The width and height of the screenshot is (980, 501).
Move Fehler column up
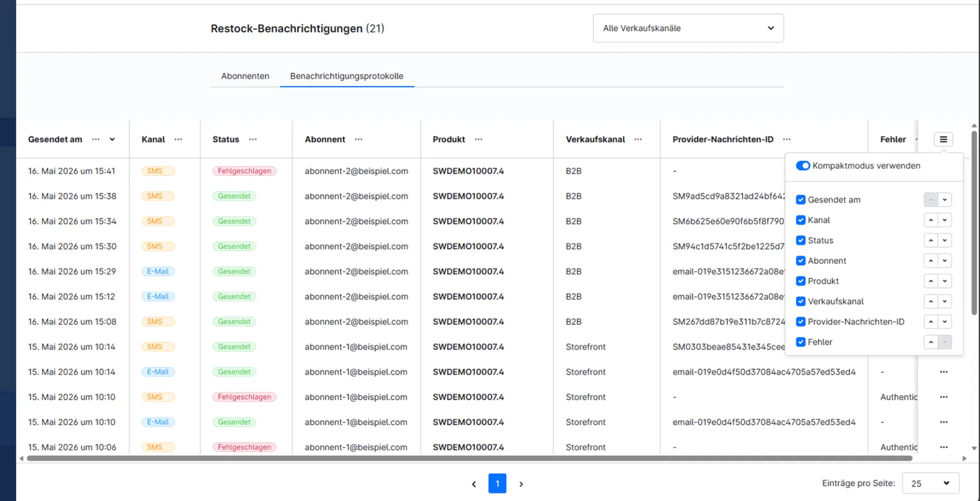tap(931, 342)
